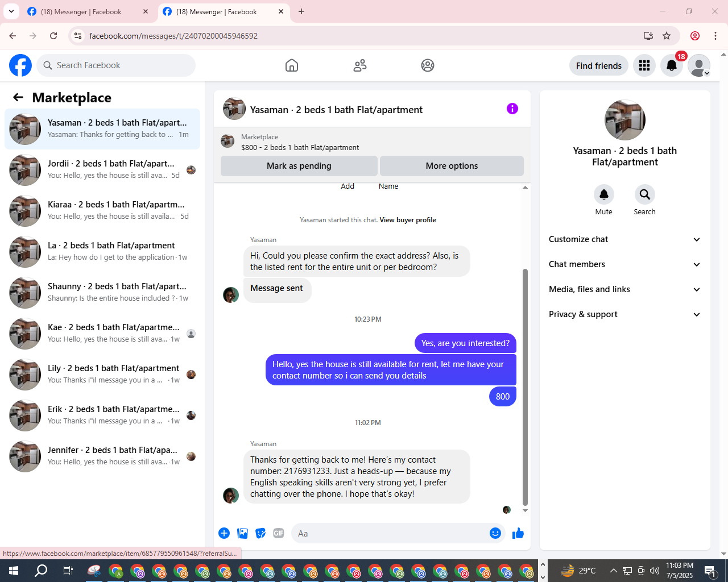
Task: Search in conversation magnifier icon
Action: click(x=645, y=194)
